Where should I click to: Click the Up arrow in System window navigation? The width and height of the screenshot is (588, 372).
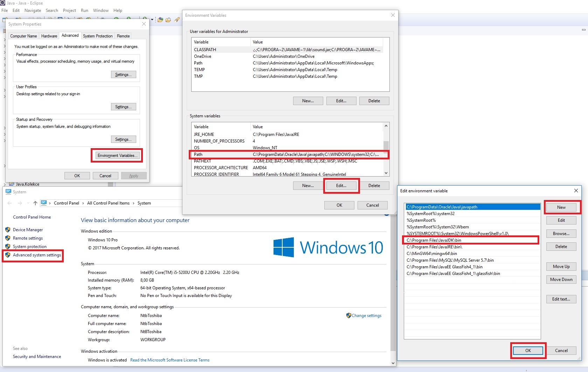tap(35, 203)
